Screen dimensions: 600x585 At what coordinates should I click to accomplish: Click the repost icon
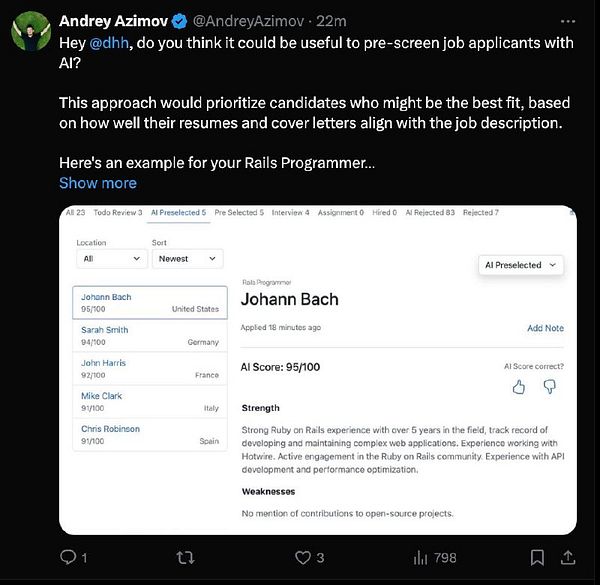(185, 557)
